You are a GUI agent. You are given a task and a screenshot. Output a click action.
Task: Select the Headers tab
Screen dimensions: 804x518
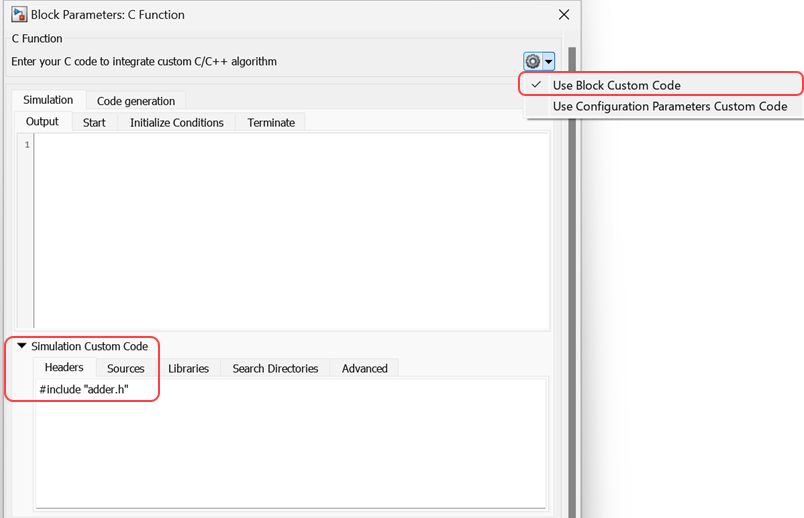[x=64, y=368]
